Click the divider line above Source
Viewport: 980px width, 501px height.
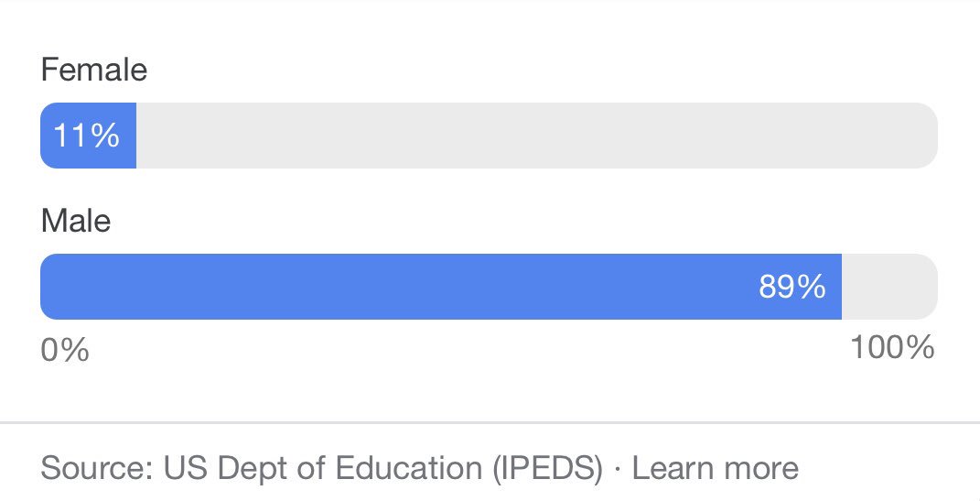click(490, 423)
